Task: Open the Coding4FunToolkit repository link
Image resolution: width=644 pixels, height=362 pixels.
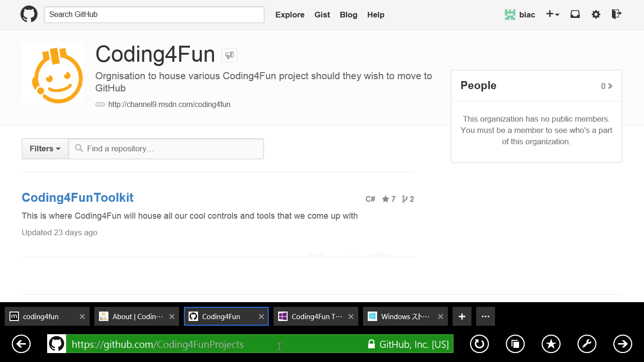Action: click(77, 197)
